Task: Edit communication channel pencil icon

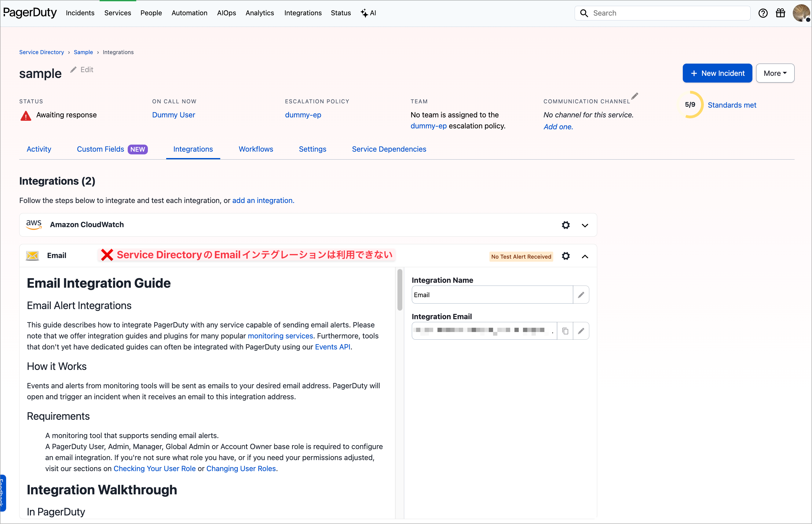Action: pyautogui.click(x=635, y=96)
